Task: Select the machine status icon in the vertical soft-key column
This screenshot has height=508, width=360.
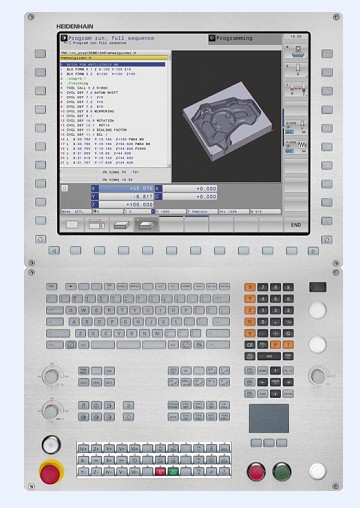Action: 297,52
